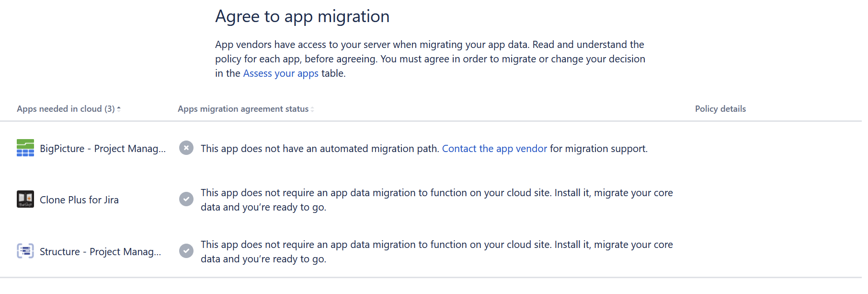
Task: Click Structure migration status description text
Action: point(437,252)
